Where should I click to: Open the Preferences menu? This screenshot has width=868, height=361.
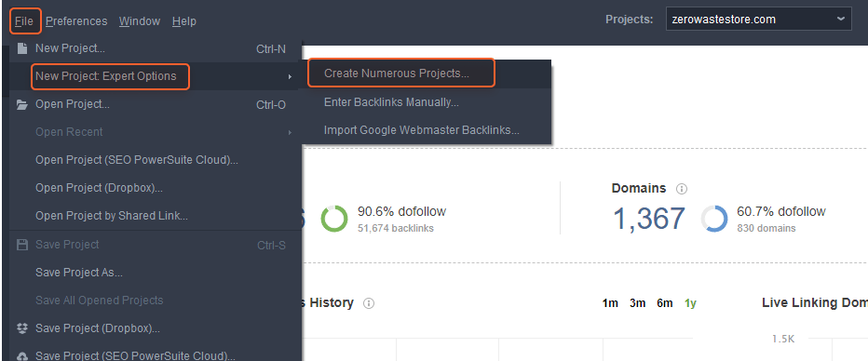[x=76, y=21]
